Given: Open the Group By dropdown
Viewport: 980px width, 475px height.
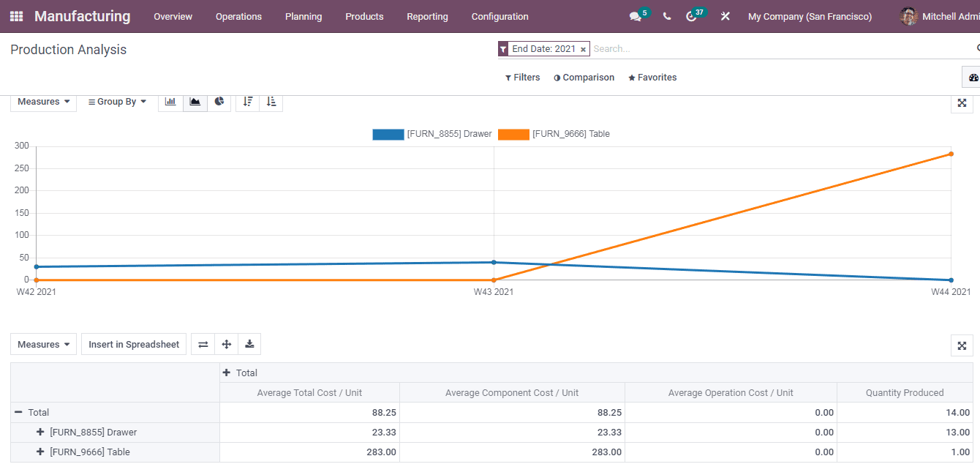Looking at the screenshot, I should pyautogui.click(x=116, y=102).
